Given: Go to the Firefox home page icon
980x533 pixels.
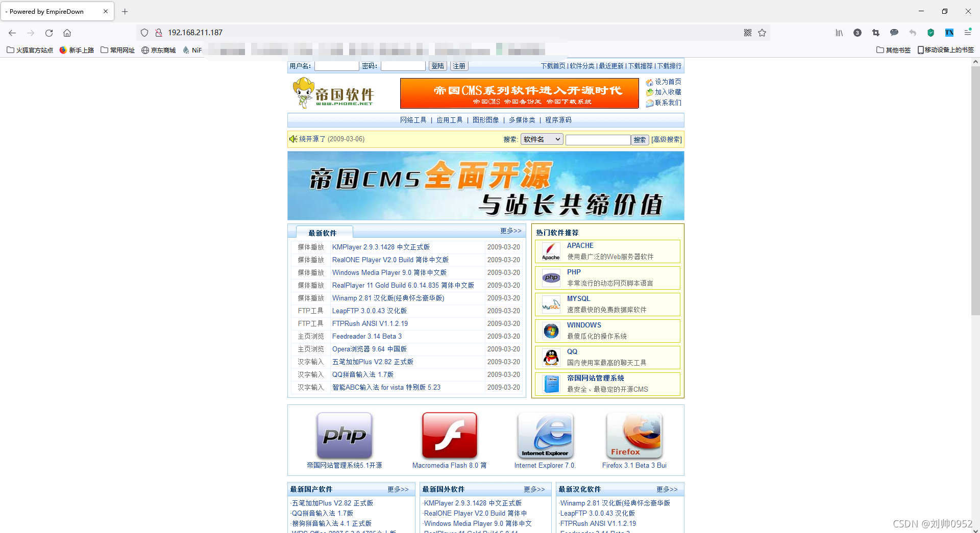Looking at the screenshot, I should [67, 33].
